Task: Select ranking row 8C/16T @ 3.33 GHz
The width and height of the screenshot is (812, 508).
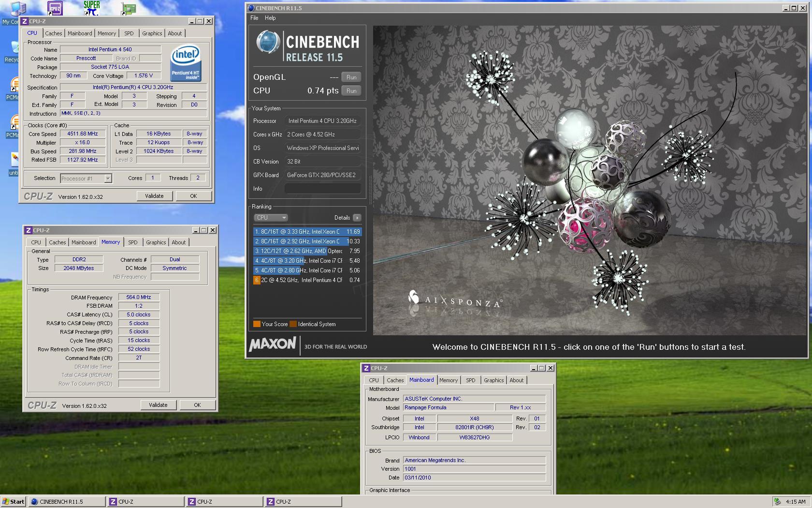Action: pos(307,232)
